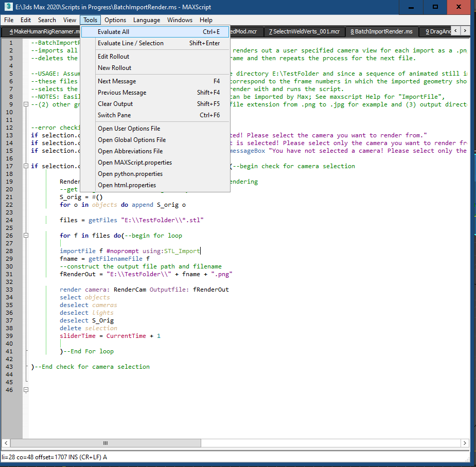Switch to the SelectnWeldVerts_001.mcr tab

click(304, 31)
